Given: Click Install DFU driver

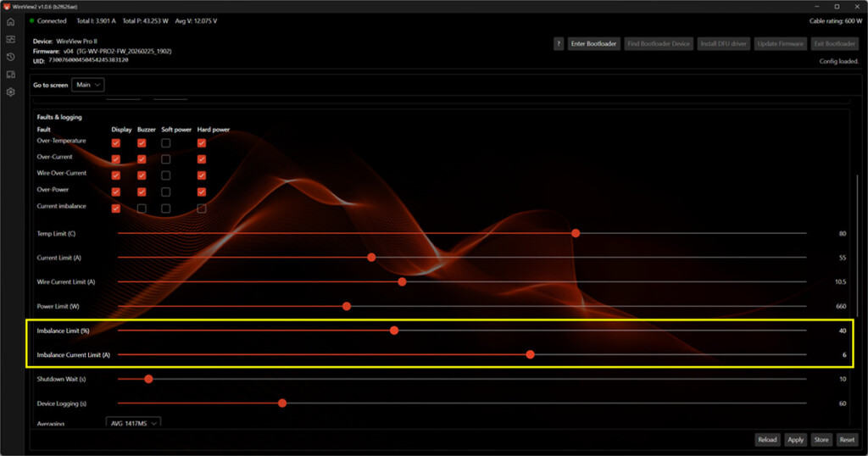Looking at the screenshot, I should coord(723,44).
